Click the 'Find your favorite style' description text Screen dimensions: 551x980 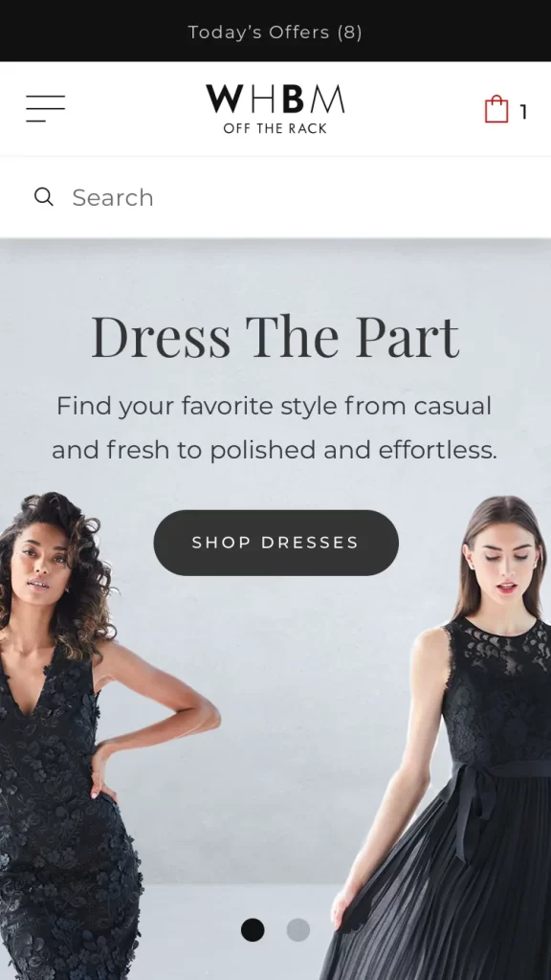(275, 428)
